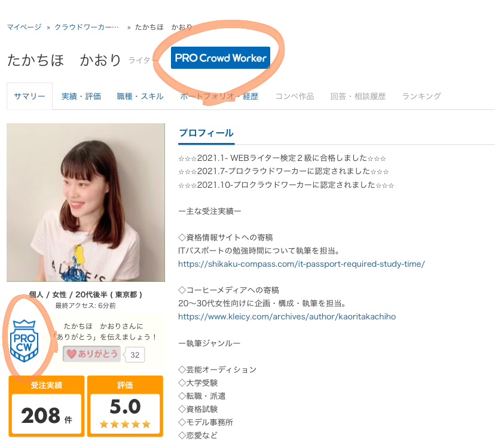Click the PRO Crowd Worker blue badge
Screen dimensions: 495x448
pyautogui.click(x=221, y=58)
